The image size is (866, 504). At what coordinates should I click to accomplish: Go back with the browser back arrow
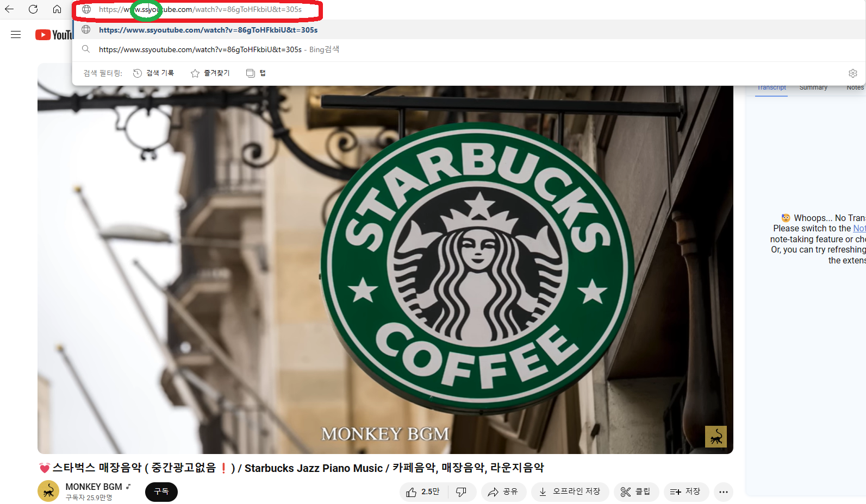point(9,9)
